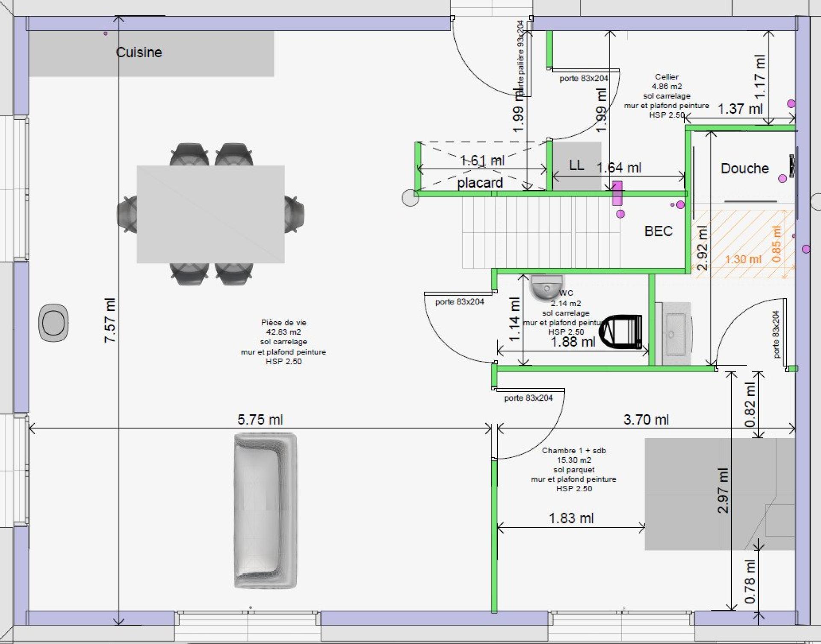The height and width of the screenshot is (644, 821).
Task: Click the magenta rectangle near BEC
Action: (x=617, y=193)
